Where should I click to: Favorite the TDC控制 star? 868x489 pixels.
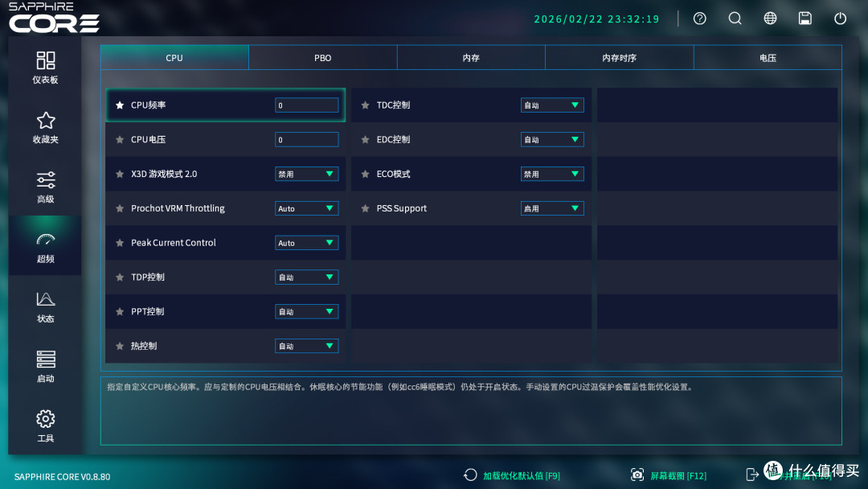366,105
